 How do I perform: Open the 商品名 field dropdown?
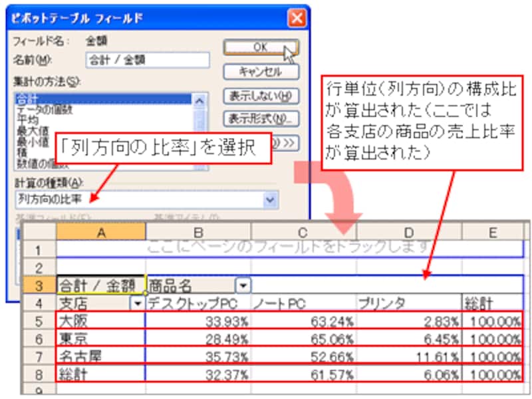(x=243, y=285)
